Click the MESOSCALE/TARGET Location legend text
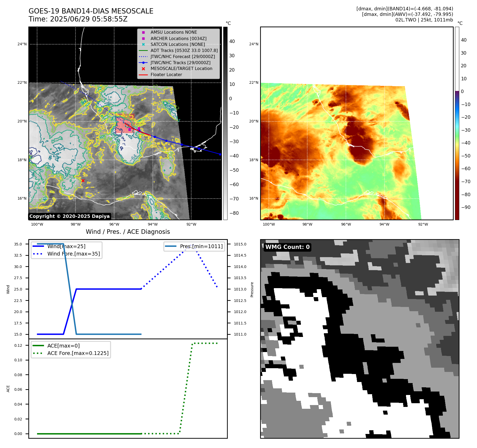This screenshot has height=448, width=477. [181, 69]
